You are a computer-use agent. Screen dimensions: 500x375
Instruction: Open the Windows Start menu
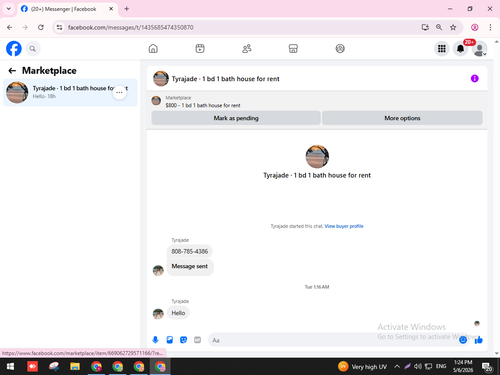(x=10, y=367)
